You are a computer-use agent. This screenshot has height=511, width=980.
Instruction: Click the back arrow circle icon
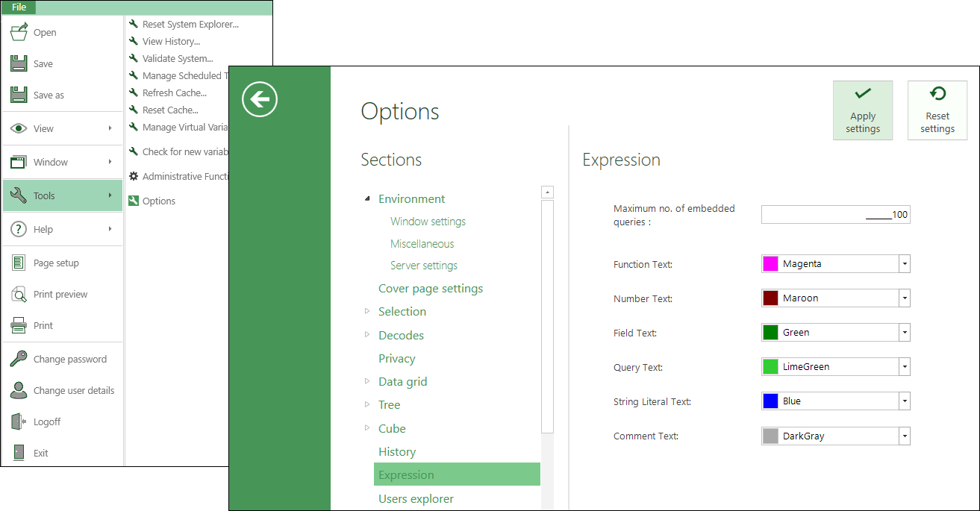260,99
